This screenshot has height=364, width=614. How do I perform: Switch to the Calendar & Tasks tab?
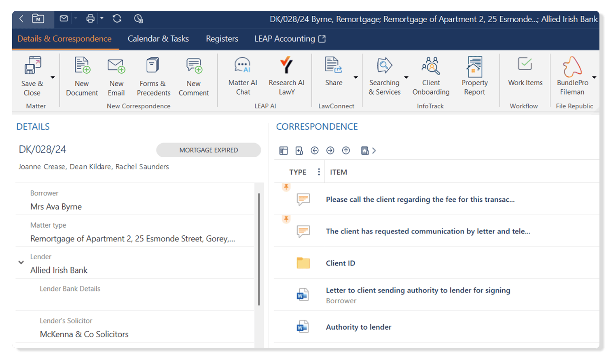coord(158,39)
